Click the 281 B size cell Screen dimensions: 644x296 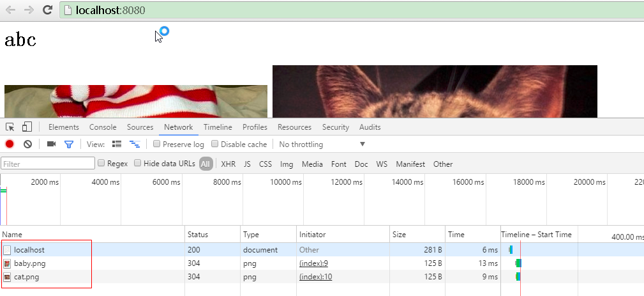pyautogui.click(x=433, y=250)
